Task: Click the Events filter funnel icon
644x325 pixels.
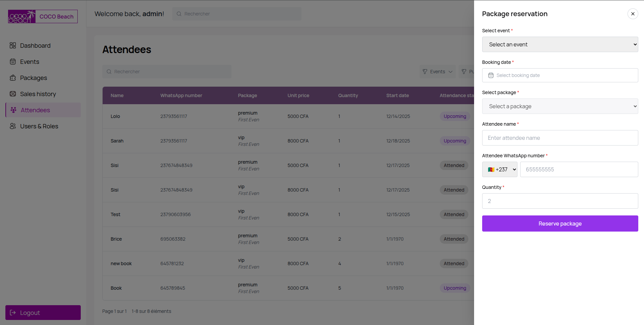Action: click(425, 72)
